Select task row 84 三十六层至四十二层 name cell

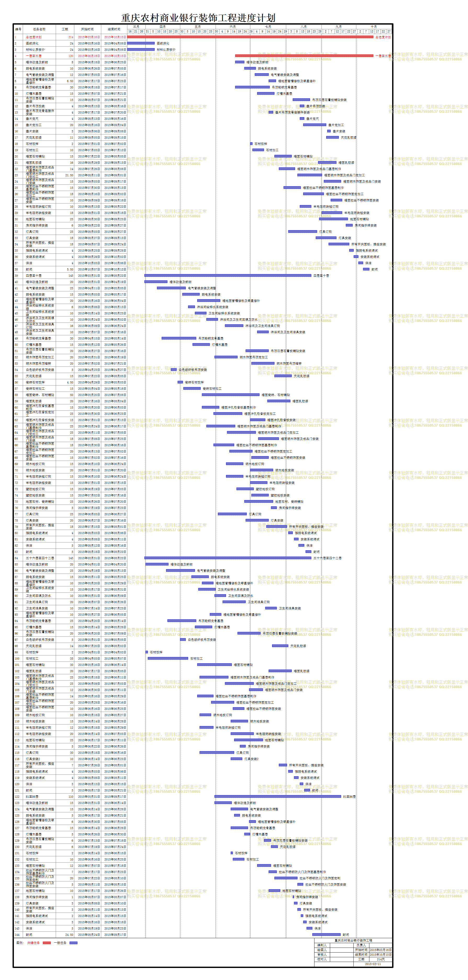39,558
